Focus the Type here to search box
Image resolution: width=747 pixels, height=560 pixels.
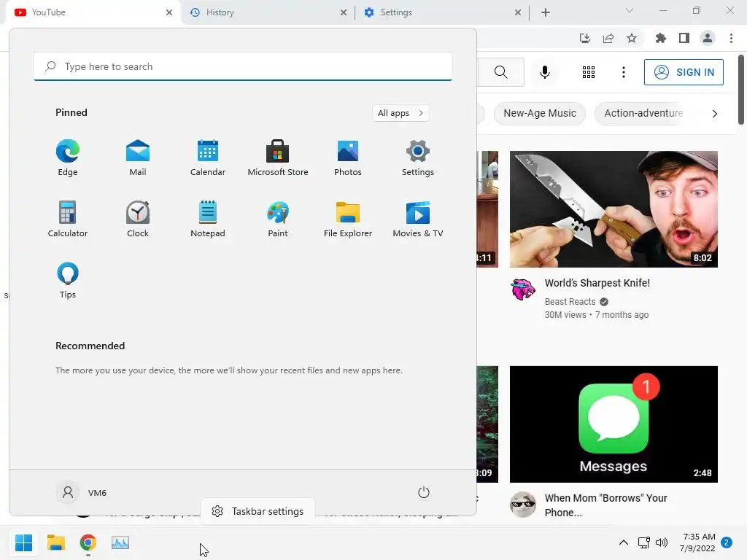[243, 66]
